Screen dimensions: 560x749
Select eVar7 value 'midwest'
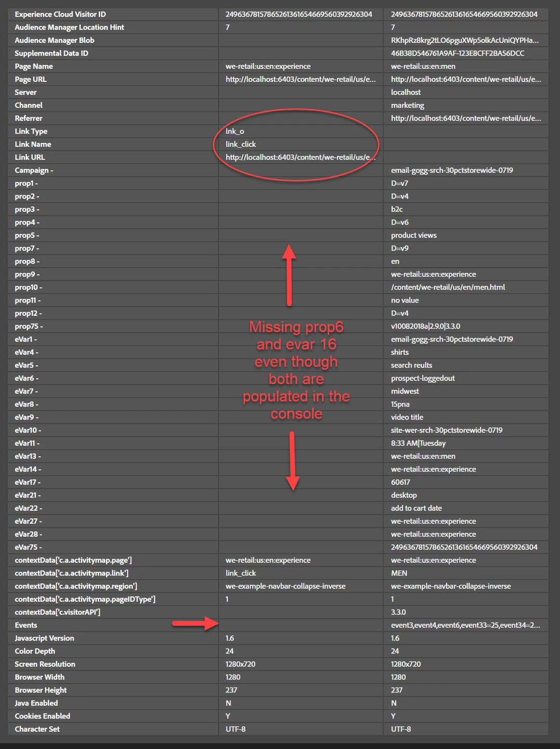click(405, 391)
